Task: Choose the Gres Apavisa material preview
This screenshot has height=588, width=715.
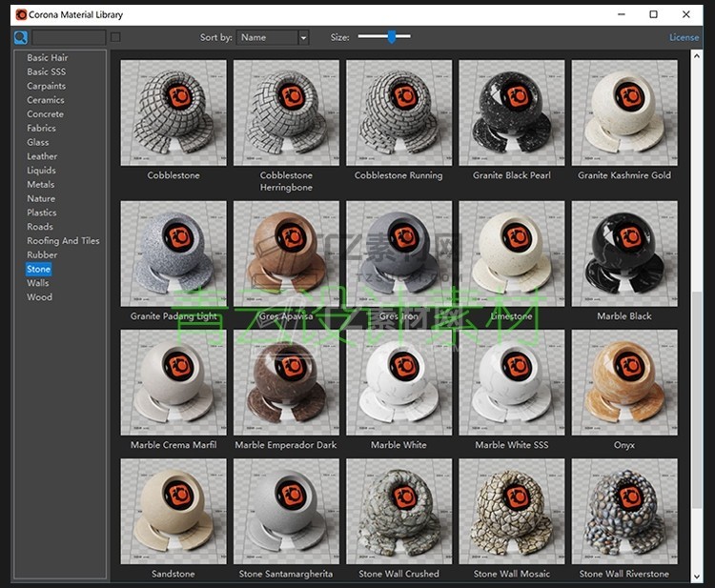Action: click(286, 253)
